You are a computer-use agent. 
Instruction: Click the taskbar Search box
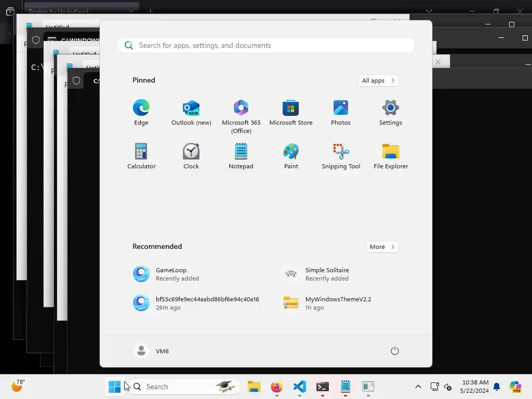[x=185, y=387]
